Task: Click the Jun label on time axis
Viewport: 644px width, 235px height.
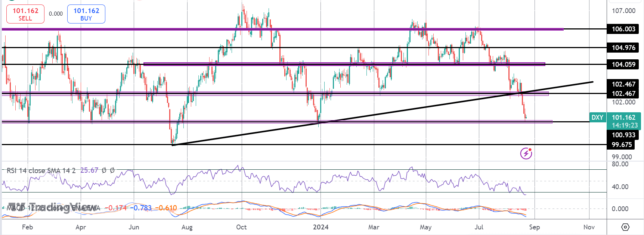Action: point(134,227)
